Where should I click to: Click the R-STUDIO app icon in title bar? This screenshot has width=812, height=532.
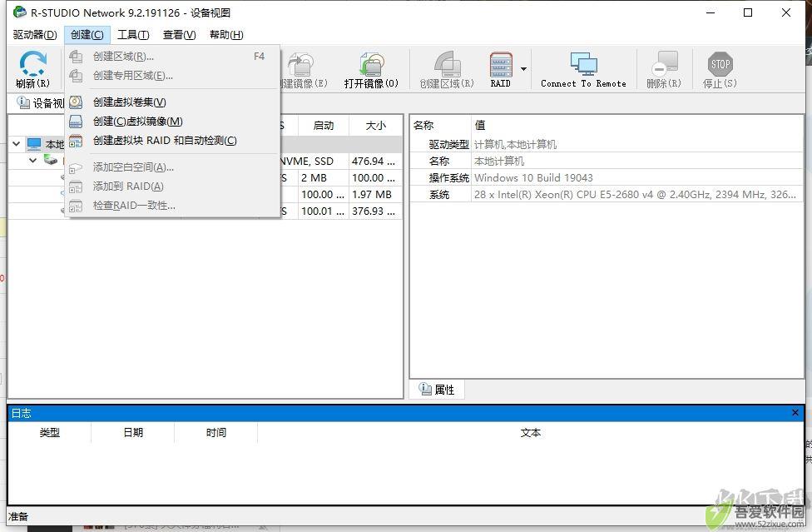20,12
